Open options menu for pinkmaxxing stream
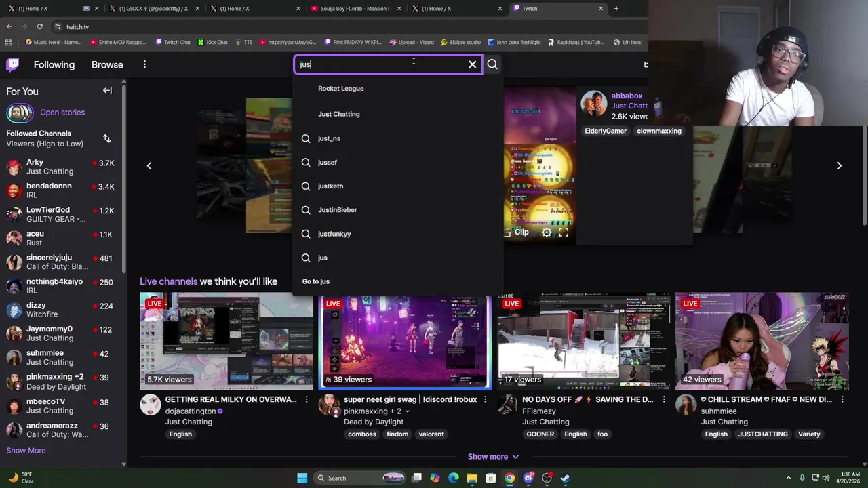The height and width of the screenshot is (488, 868). point(485,400)
